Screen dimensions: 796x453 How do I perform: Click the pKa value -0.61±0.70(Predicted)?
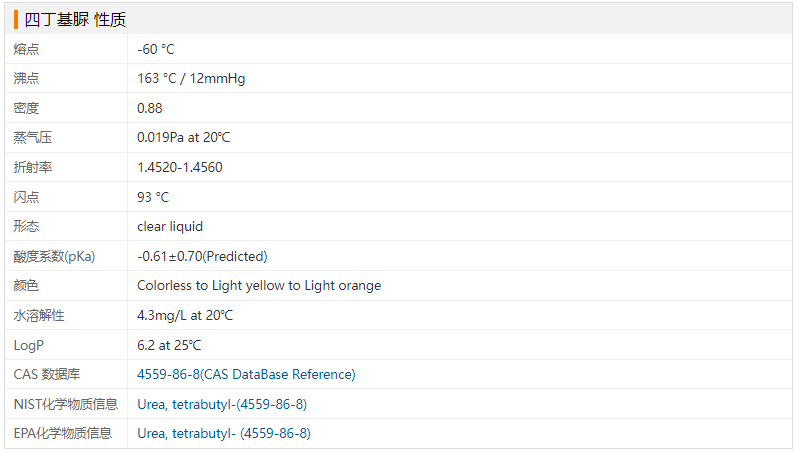pos(202,256)
